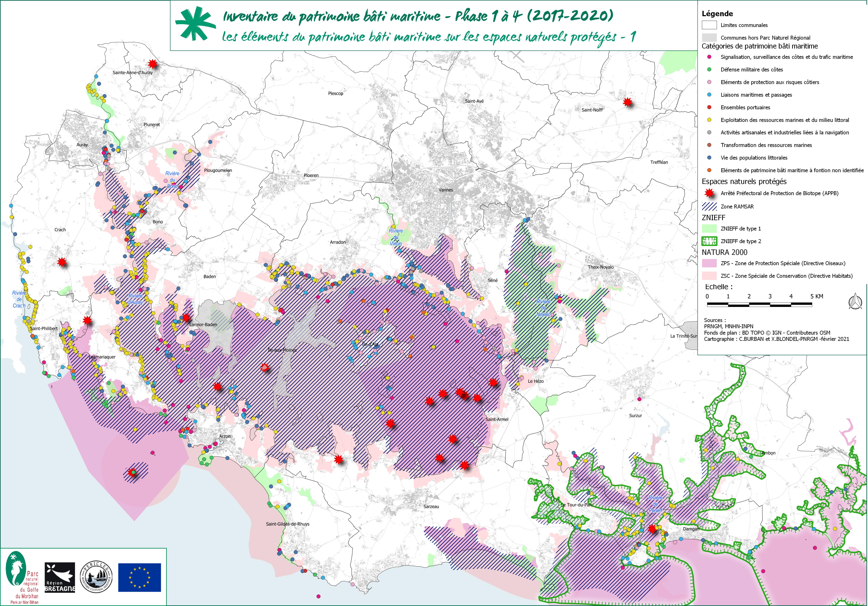Image resolution: width=868 pixels, height=606 pixels.
Task: Click the ZNIEFF de type 2 legend symbol
Action: pyautogui.click(x=709, y=241)
